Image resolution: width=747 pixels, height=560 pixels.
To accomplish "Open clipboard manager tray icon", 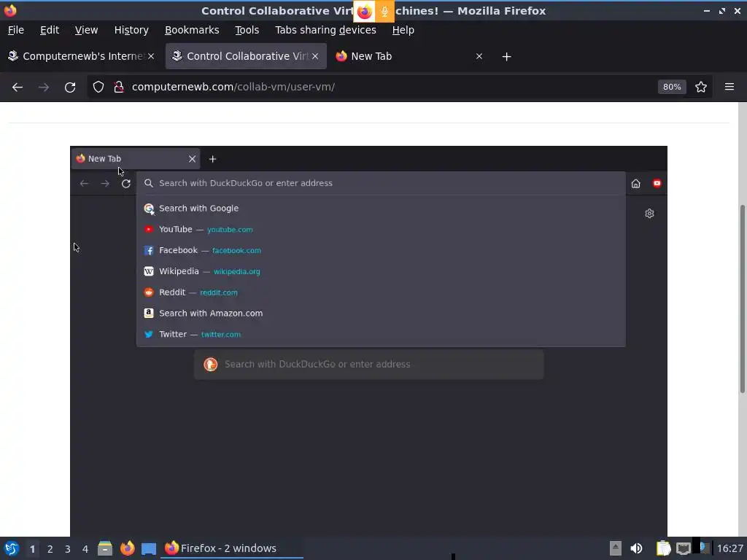I will click(663, 548).
